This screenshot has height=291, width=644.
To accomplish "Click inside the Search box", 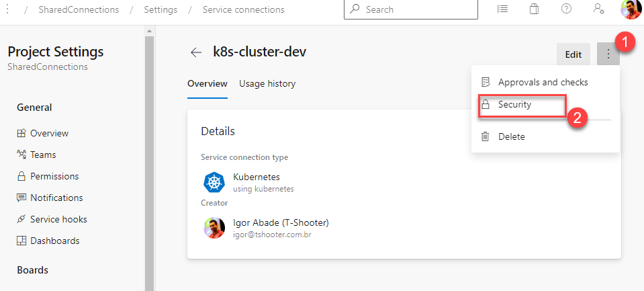I will [x=411, y=9].
